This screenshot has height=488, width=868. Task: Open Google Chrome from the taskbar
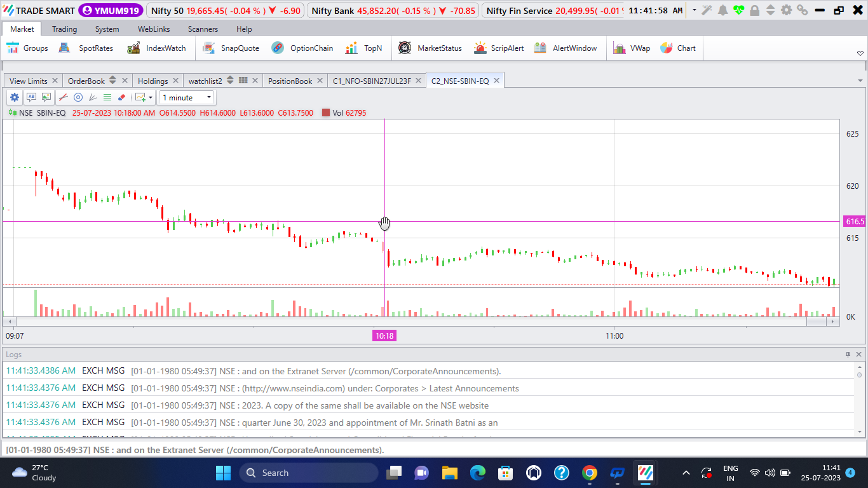pos(589,473)
